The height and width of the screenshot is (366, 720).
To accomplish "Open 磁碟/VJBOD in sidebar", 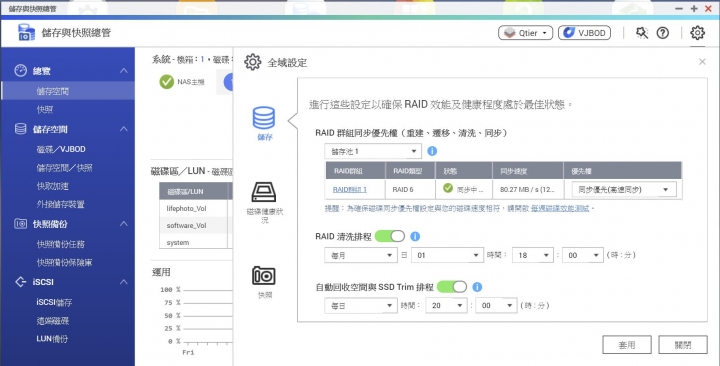I will [x=61, y=149].
